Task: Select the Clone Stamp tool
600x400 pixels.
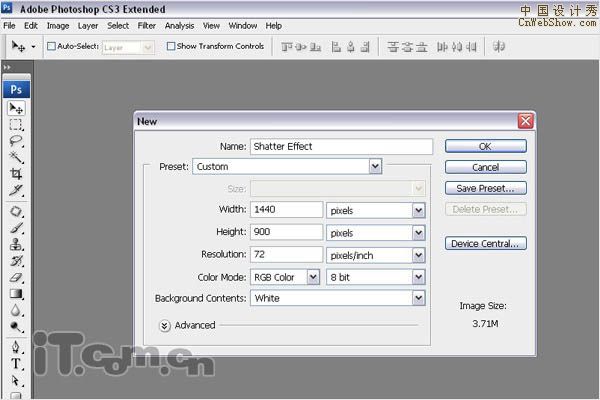Action: pos(16,245)
